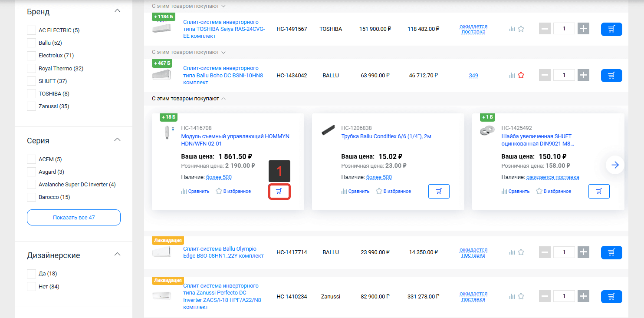Collapse the Дизайнерские filter section
The width and height of the screenshot is (644, 318).
pos(117,255)
